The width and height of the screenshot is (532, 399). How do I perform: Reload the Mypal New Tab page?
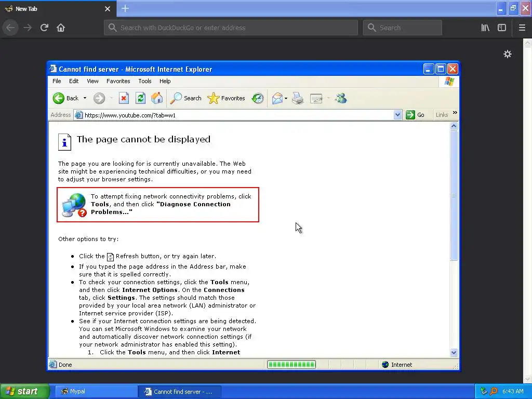click(x=44, y=28)
